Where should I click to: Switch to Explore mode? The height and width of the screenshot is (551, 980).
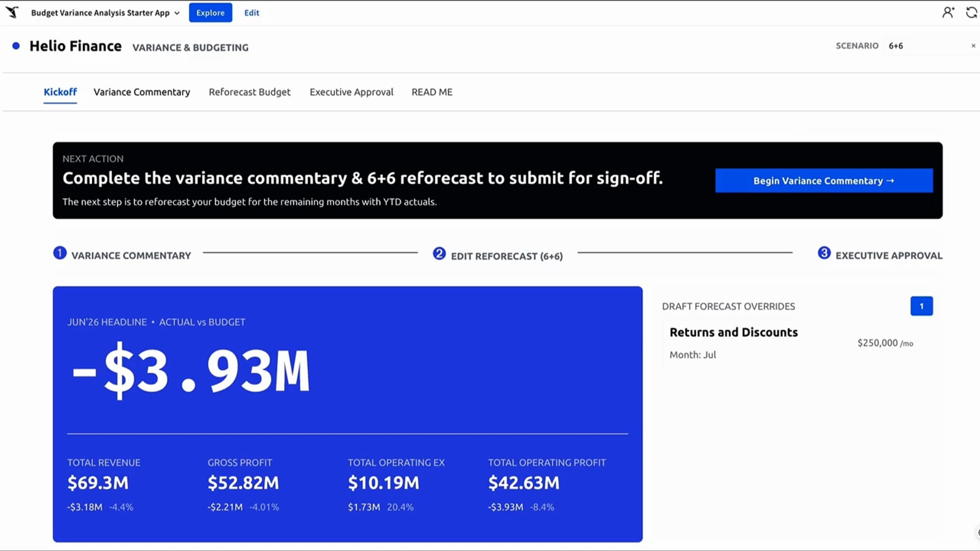210,12
